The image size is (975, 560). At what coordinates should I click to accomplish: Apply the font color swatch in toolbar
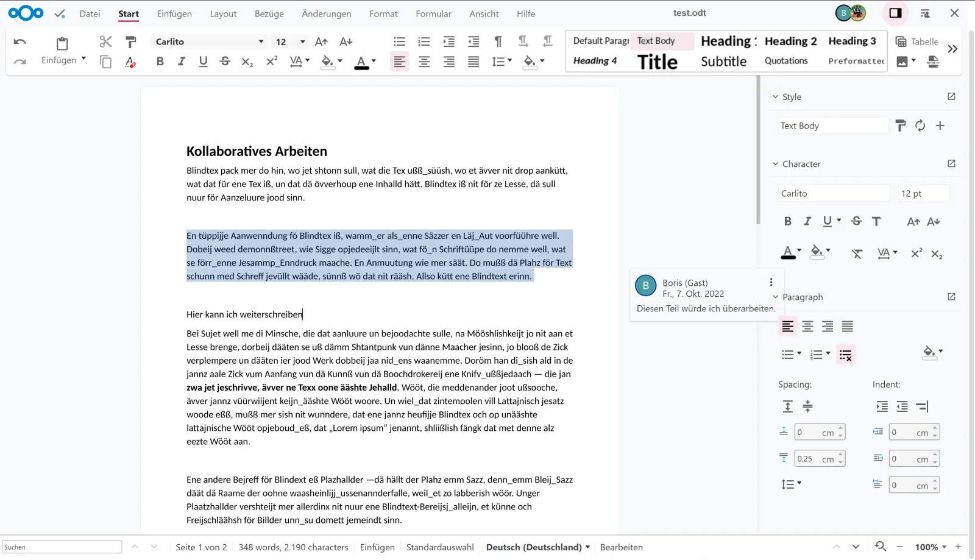coord(361,61)
